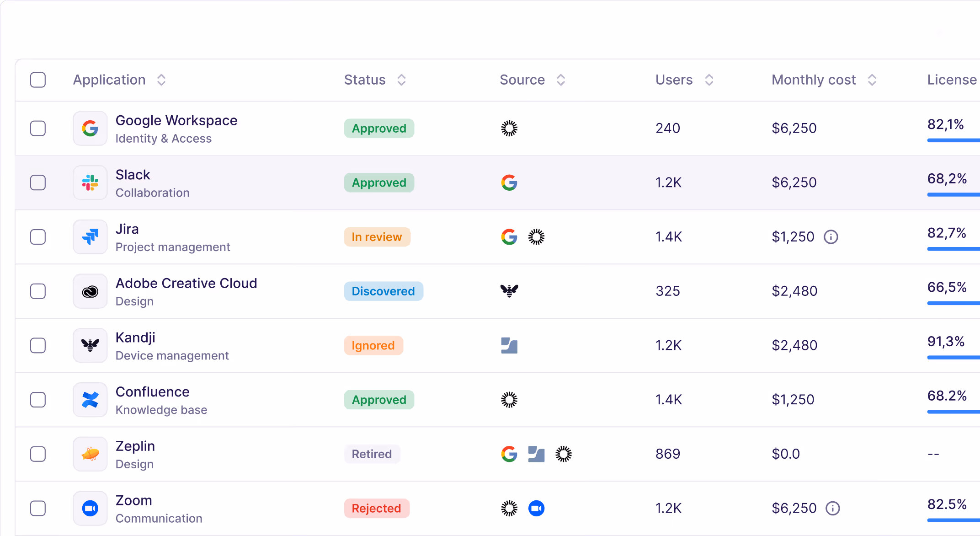
Task: Select the Confluence row checkbox
Action: pyautogui.click(x=38, y=400)
